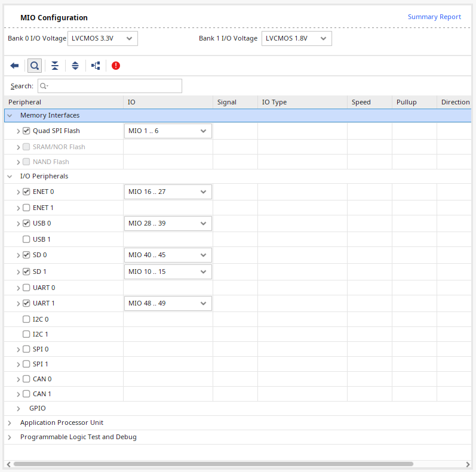The width and height of the screenshot is (476, 472).
Task: Expand the Quad SPI Flash row
Action: [18, 131]
